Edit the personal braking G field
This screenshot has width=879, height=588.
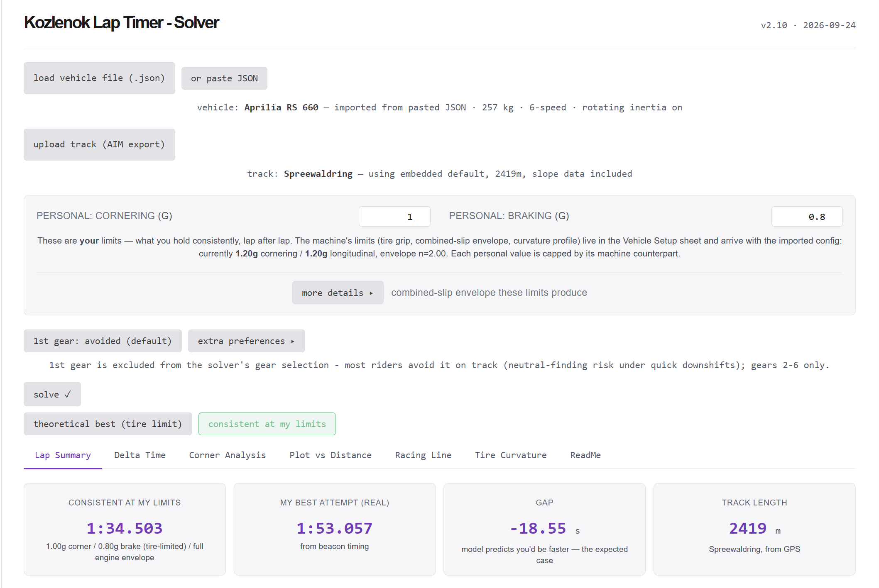(807, 216)
